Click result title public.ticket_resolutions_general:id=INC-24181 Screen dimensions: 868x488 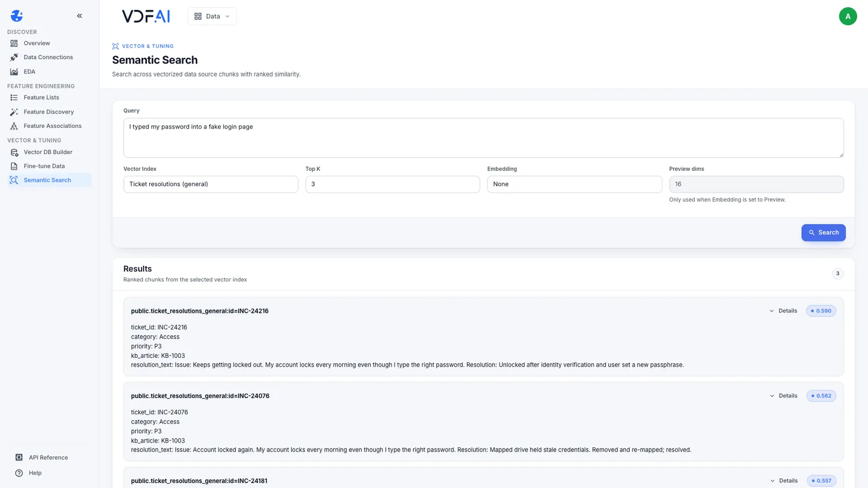click(x=199, y=481)
